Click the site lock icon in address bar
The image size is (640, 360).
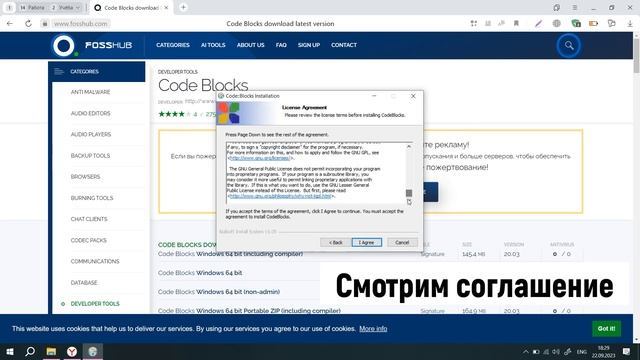[45, 24]
